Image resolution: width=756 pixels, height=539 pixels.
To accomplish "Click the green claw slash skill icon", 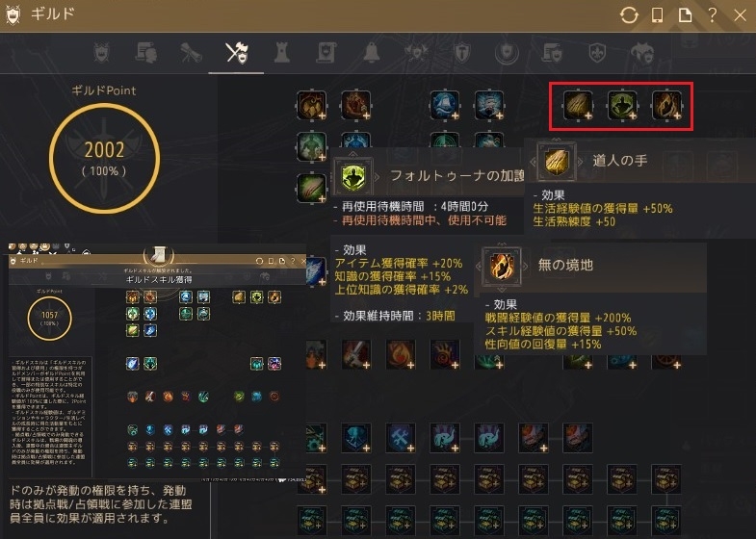I will [x=311, y=188].
